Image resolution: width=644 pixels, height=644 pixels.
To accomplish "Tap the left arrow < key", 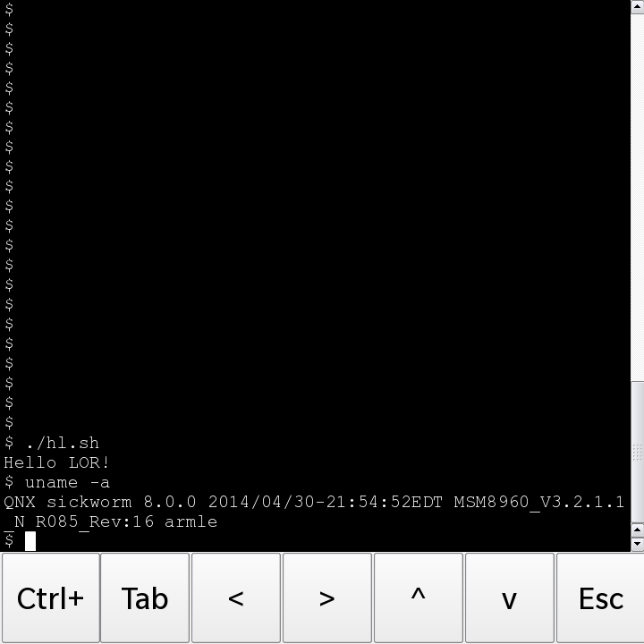I will 236,598.
